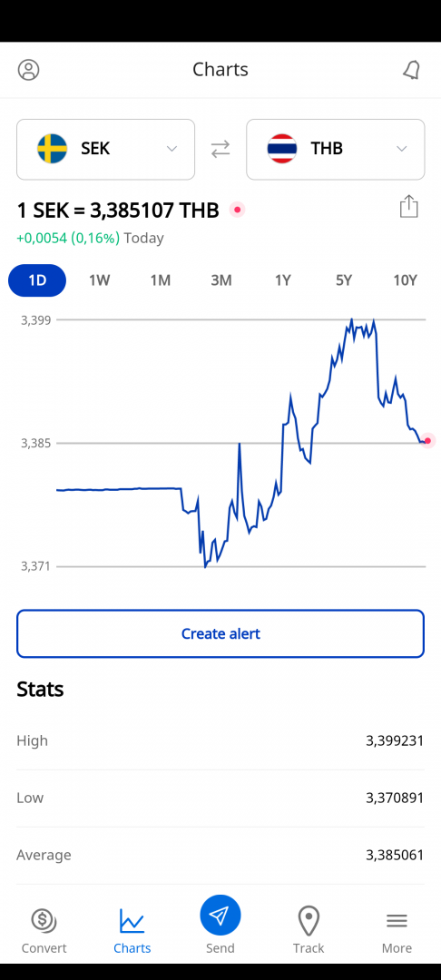Swap SEK and THB currencies
Viewport: 441px width, 980px height.
[220, 150]
